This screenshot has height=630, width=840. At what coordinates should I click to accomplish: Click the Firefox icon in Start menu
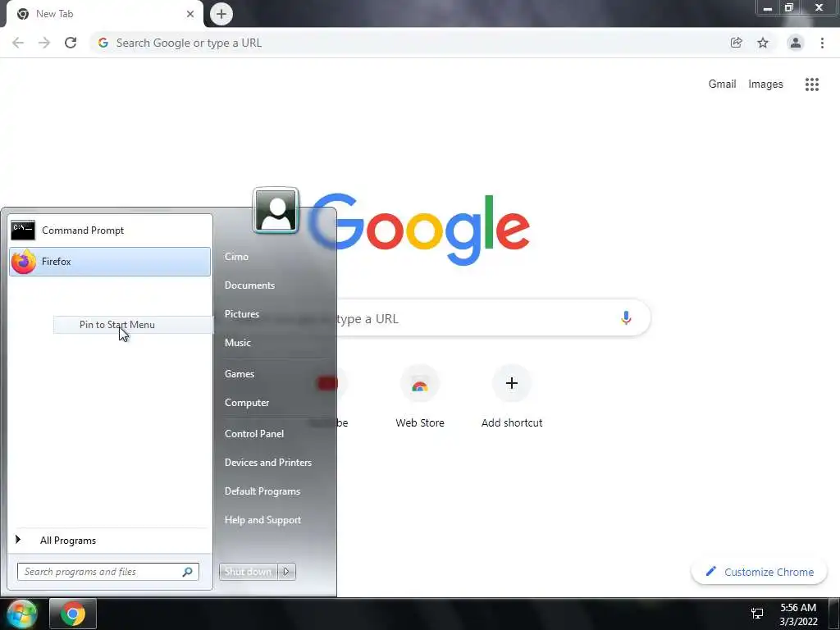[24, 262]
